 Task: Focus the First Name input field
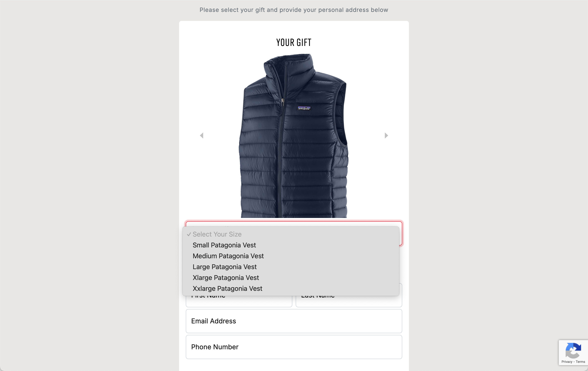[239, 301]
